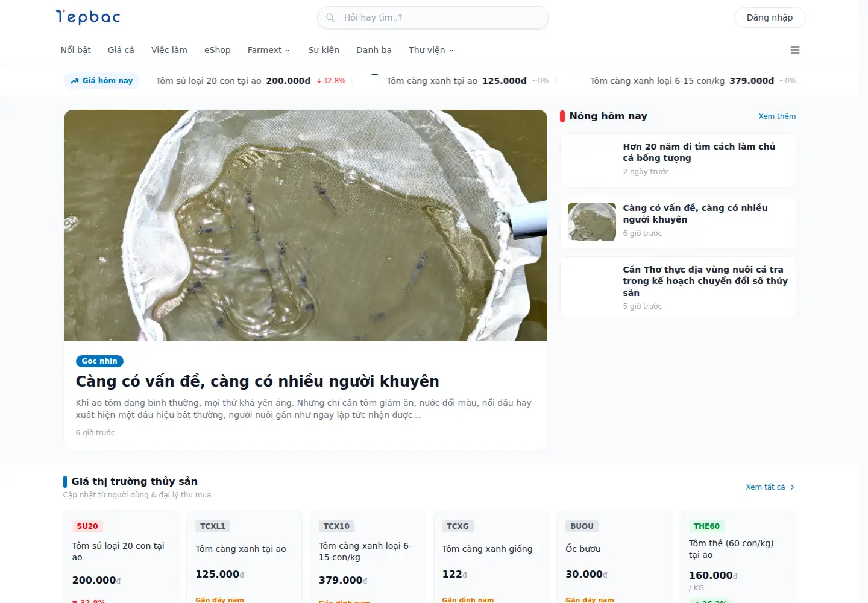Select the THE60 price tag
Screen dimensions: 868x603
click(706, 526)
